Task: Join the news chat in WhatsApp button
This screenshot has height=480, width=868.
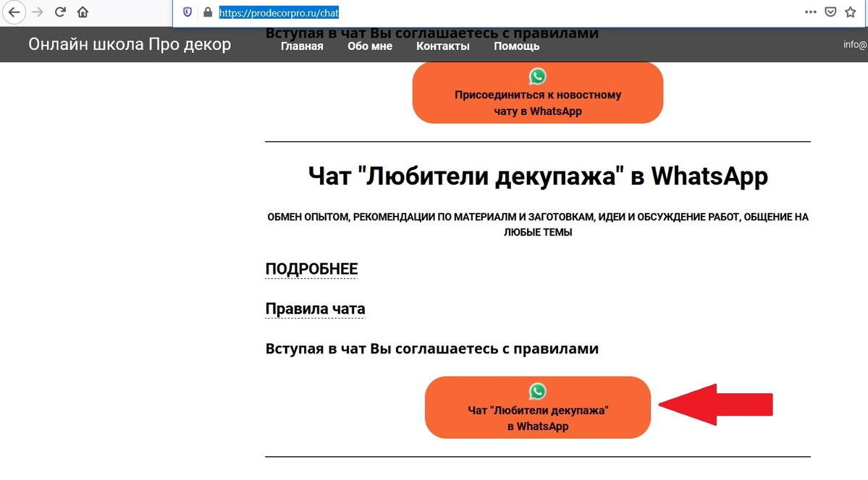Action: click(x=537, y=93)
